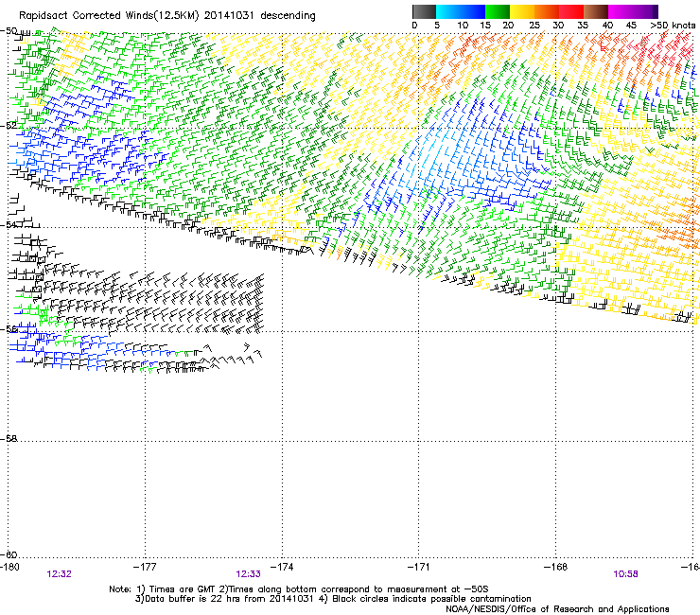Click the longitude label '-174'
This screenshot has width=700, height=615.
coord(282,567)
